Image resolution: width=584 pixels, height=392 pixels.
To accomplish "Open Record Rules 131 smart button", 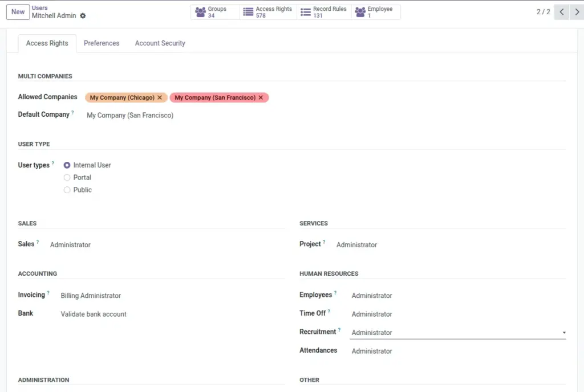I will (324, 12).
